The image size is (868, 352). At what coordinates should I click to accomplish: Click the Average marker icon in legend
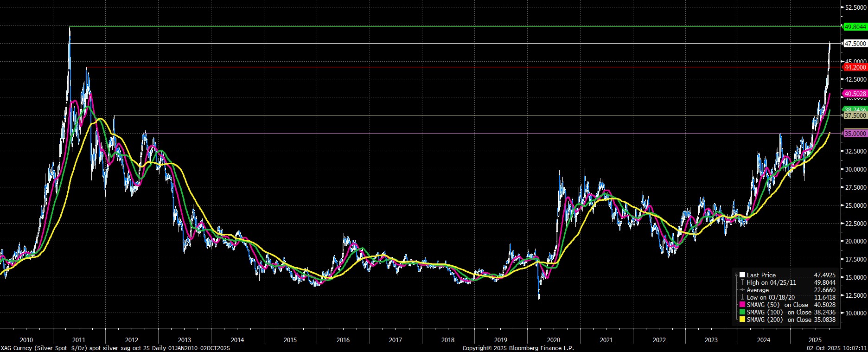pyautogui.click(x=742, y=290)
